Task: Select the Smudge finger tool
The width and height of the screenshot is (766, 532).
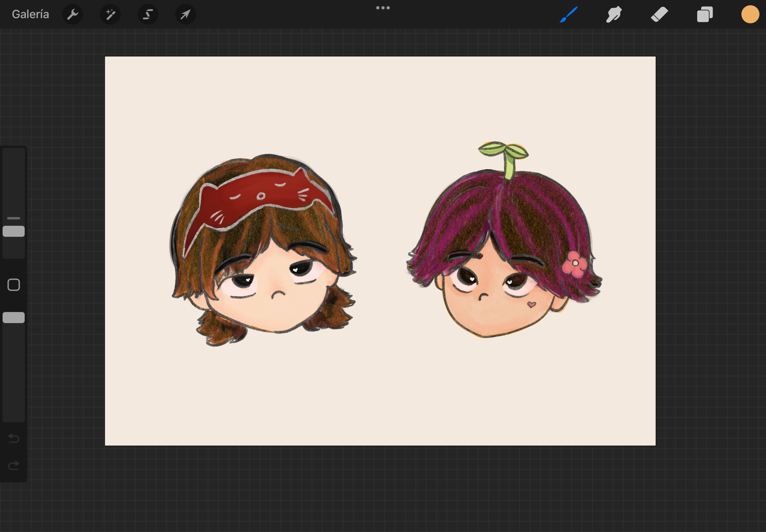Action: coord(614,14)
